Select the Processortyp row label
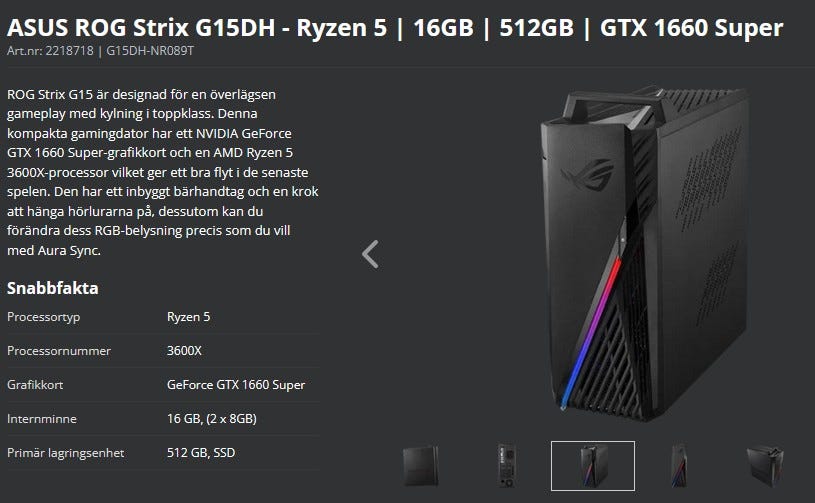Viewport: 815px width, 503px height. 44,317
